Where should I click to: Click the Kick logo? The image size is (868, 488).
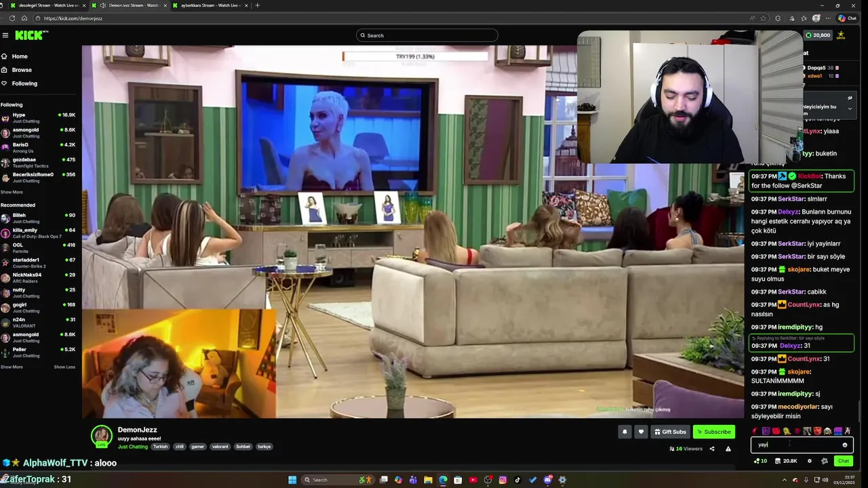coord(31,35)
